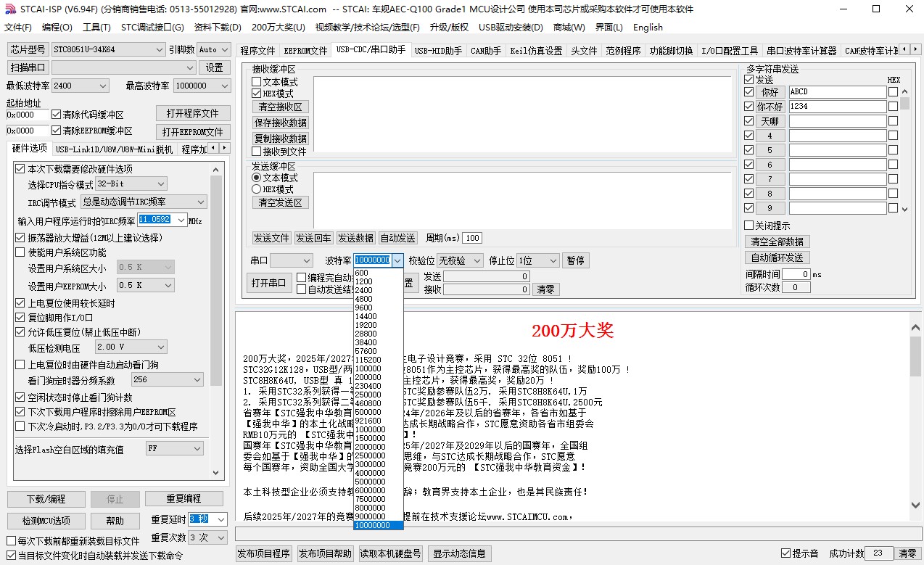924x565 pixels.
Task: Toggle 本次下载需要修改硬件选项 checkbox
Action: point(20,169)
